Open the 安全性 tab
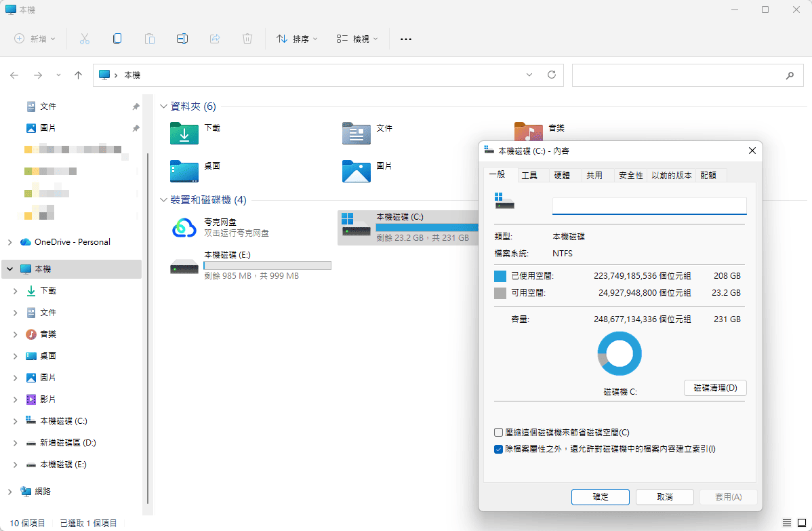The image size is (812, 531). click(x=631, y=176)
